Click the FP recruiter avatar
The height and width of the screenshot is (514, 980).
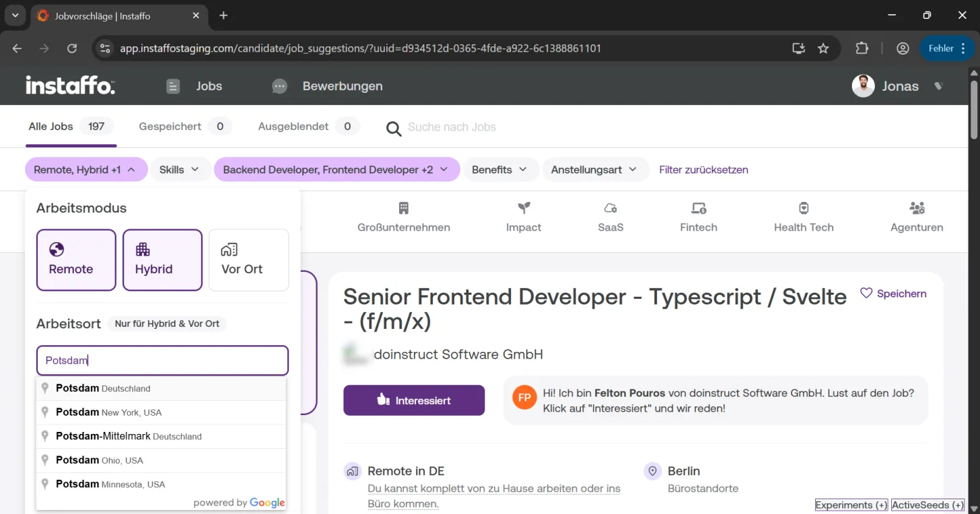[524, 398]
